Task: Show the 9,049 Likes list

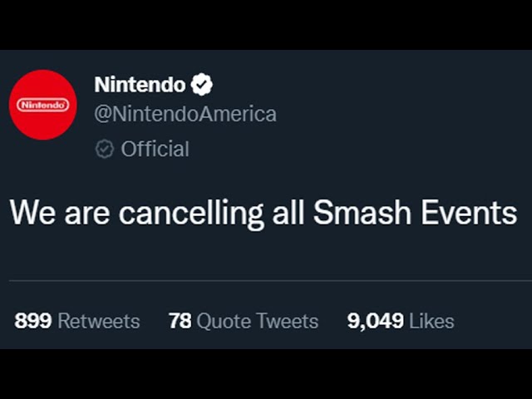Action: coord(401,321)
